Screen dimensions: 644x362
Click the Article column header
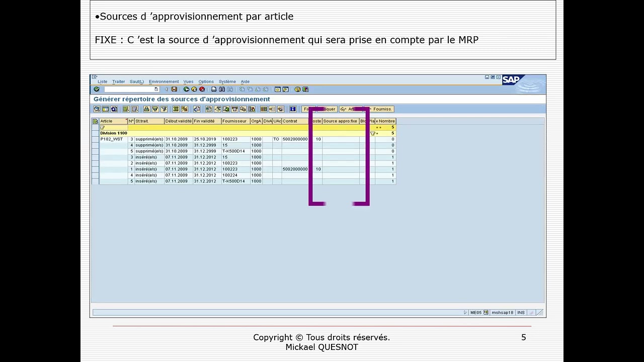(x=113, y=121)
